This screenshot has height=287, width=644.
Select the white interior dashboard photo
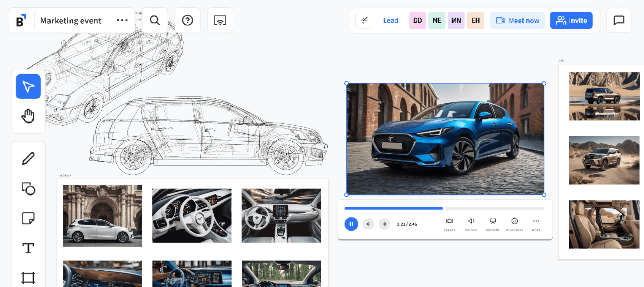[x=281, y=216]
